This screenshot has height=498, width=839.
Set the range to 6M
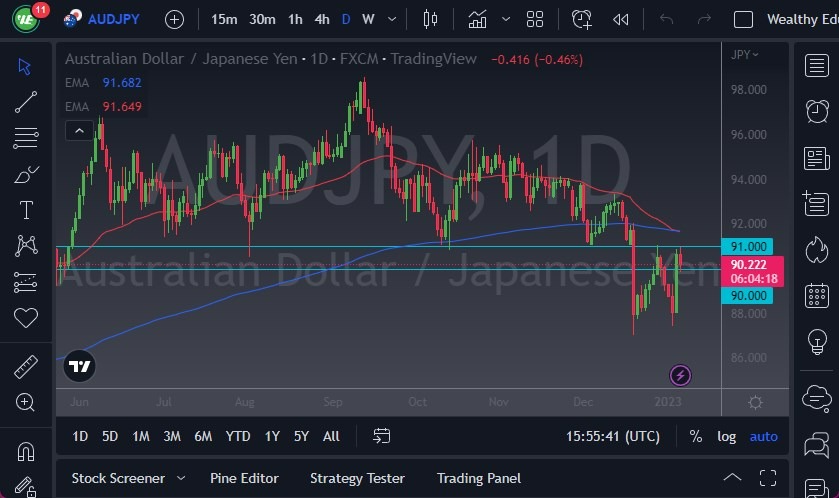[x=203, y=436]
